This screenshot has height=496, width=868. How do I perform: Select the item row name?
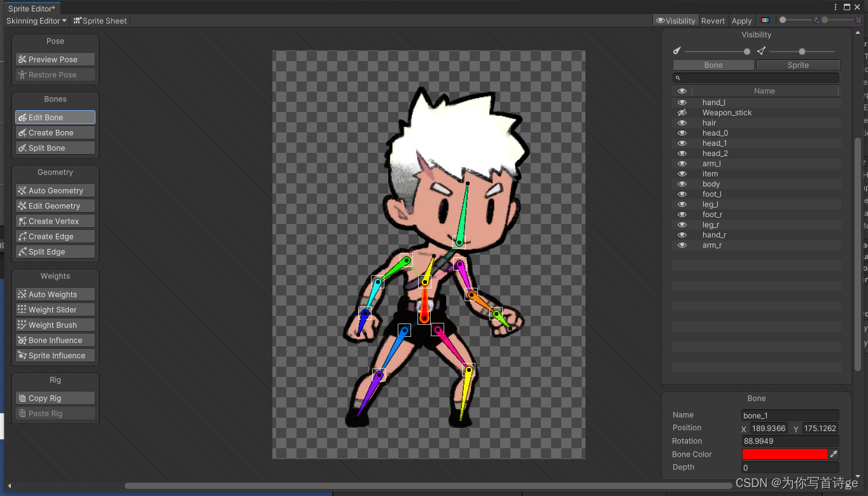tap(710, 174)
